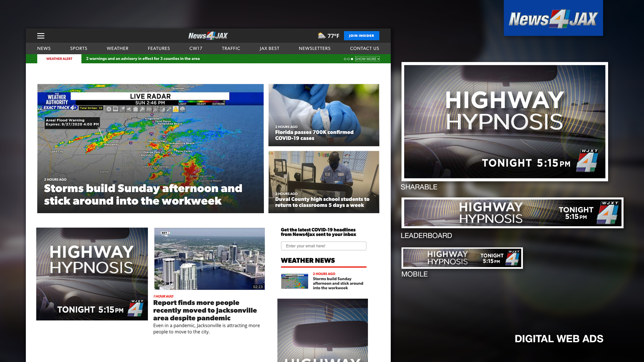This screenshot has width=644, height=362.
Task: Click the Even in a pandemic summary text
Action: click(207, 328)
